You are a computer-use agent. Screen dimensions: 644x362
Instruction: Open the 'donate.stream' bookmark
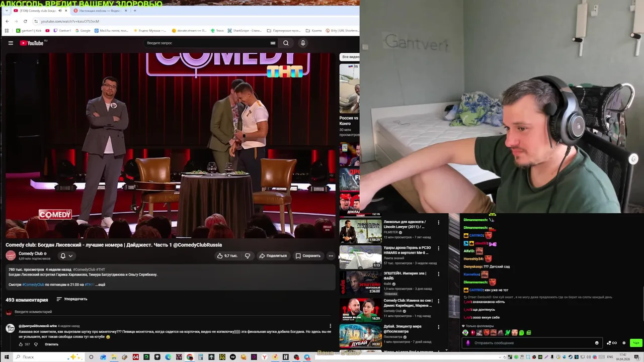click(189, 31)
